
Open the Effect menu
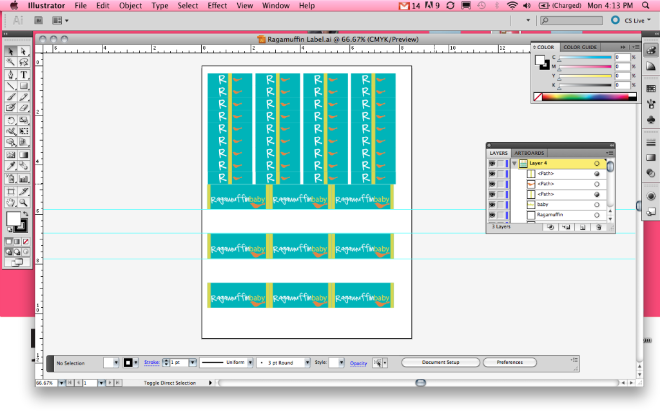[x=217, y=5]
